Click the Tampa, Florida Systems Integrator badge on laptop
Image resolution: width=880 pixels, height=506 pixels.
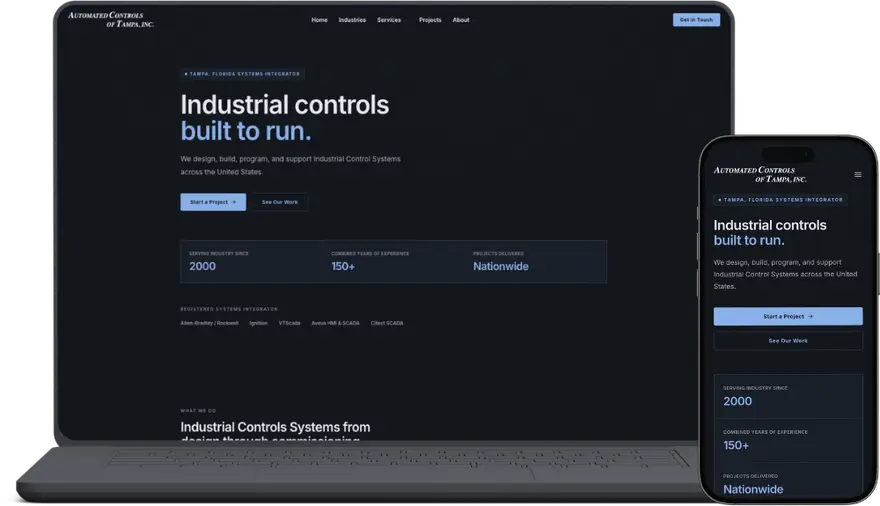click(x=242, y=73)
